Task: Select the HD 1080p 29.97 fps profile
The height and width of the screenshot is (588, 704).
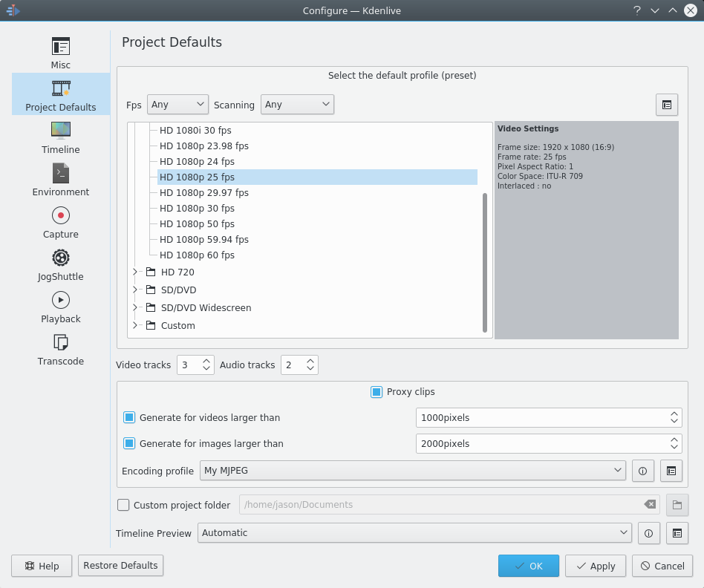Action: coord(317,192)
